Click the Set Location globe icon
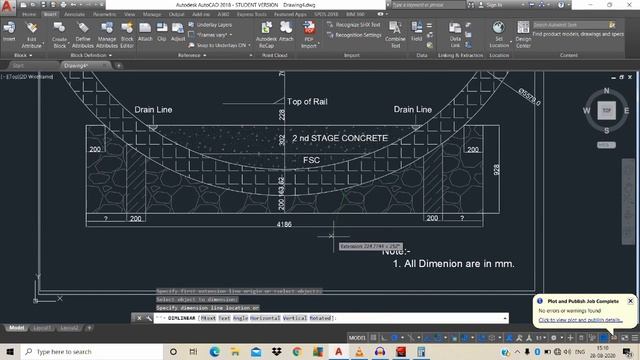Screen dimensions: 640x360 pos(498,28)
